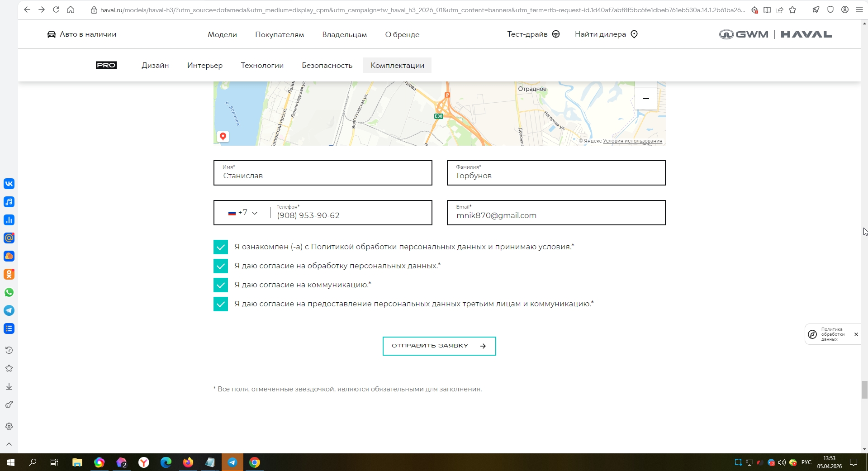Select the Комплектации tab
Screen dimensions: 868x471
click(398, 65)
